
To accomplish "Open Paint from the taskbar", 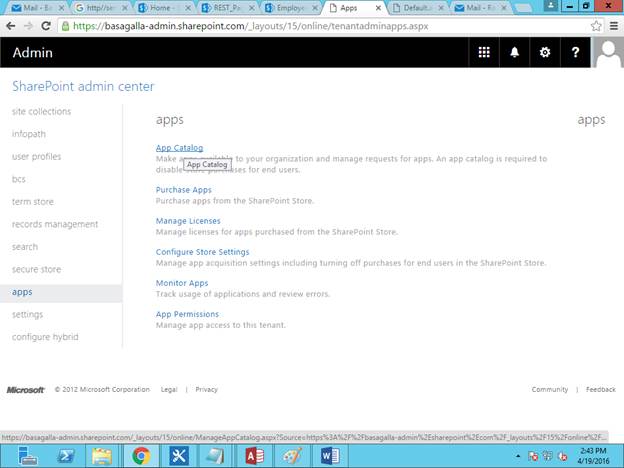I will pos(292,456).
